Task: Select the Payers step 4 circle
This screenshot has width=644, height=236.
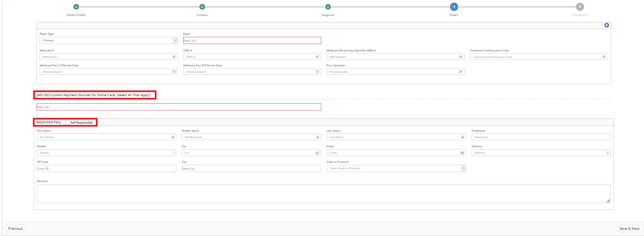Action: pyautogui.click(x=454, y=7)
